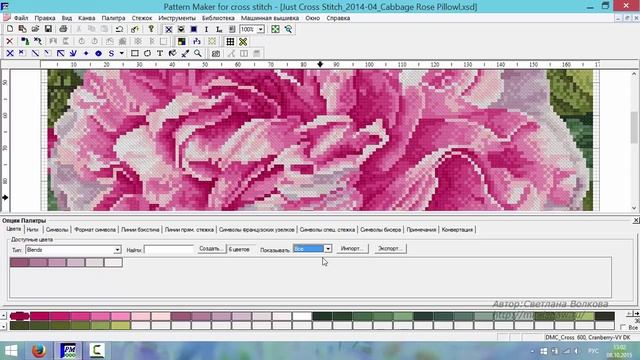Pick the white blend swatch in available colors
The image size is (640, 360).
(x=113, y=262)
